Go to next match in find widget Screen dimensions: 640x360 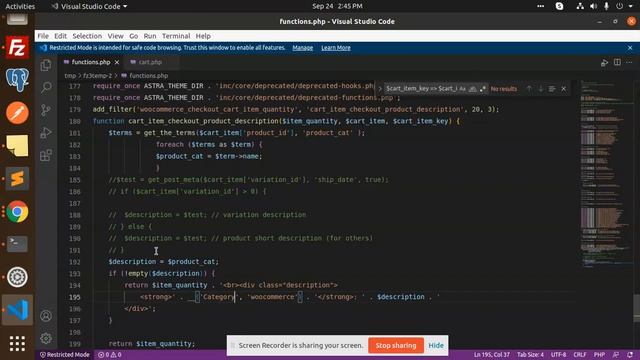(x=541, y=89)
